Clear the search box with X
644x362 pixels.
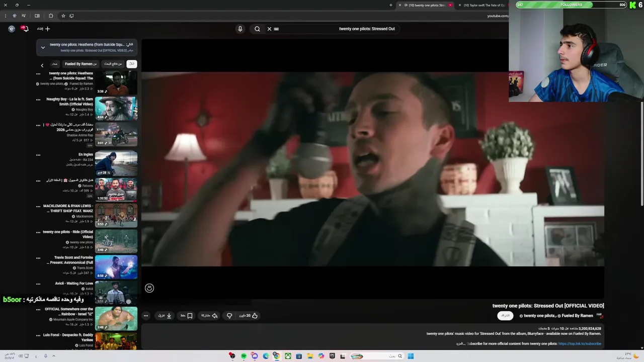pos(269,29)
